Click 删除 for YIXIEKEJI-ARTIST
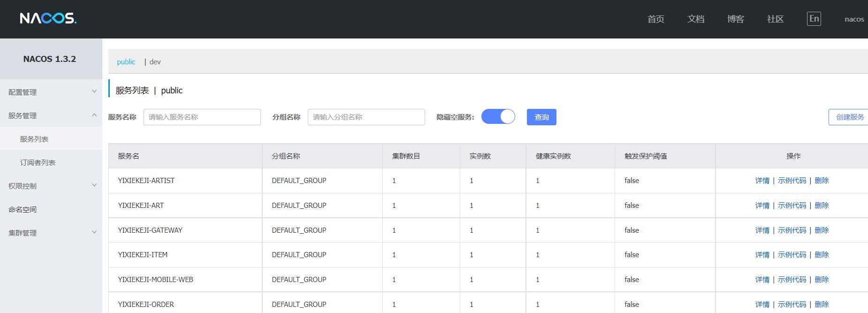 822,180
